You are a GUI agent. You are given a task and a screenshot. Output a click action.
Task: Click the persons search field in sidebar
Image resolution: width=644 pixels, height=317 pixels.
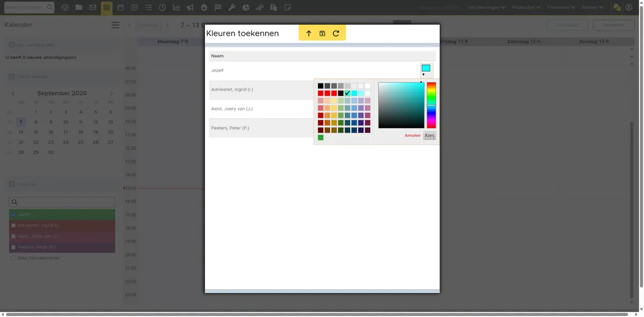[62, 202]
